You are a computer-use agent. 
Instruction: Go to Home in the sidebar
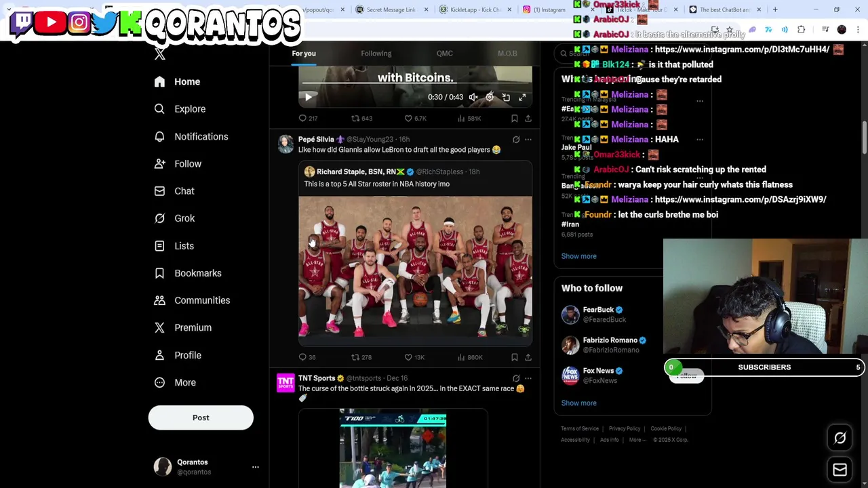177,81
